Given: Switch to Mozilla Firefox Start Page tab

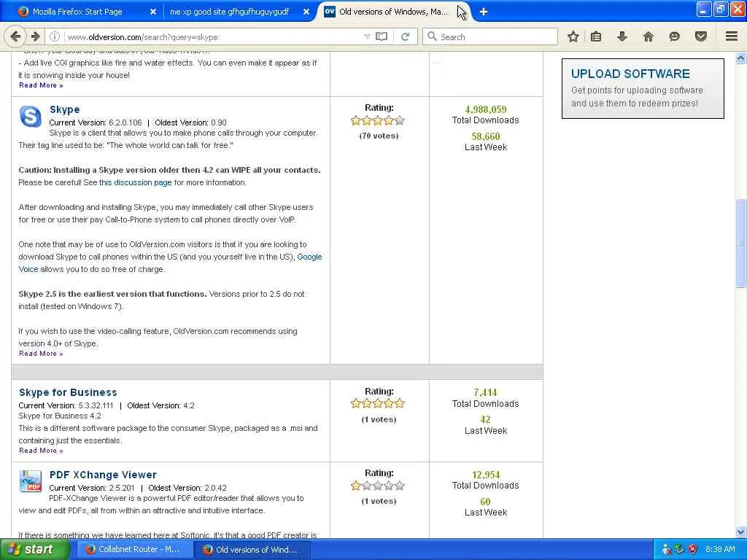Looking at the screenshot, I should pyautogui.click(x=77, y=12).
